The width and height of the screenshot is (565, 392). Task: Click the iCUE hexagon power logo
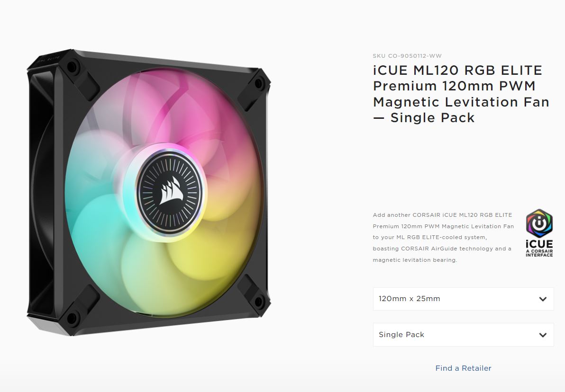coord(539,223)
